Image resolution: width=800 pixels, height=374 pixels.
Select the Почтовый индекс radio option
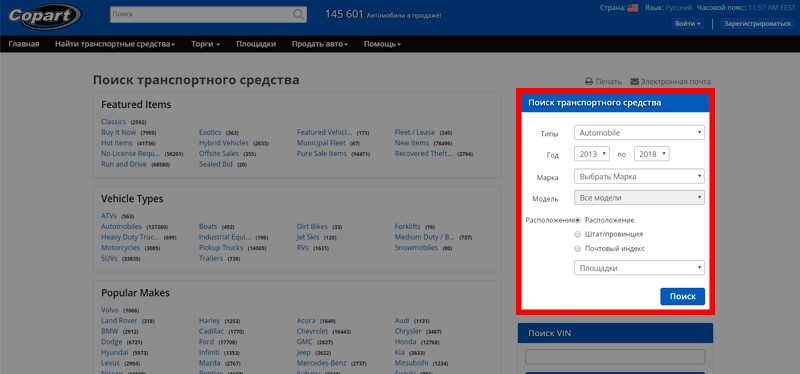click(x=578, y=249)
